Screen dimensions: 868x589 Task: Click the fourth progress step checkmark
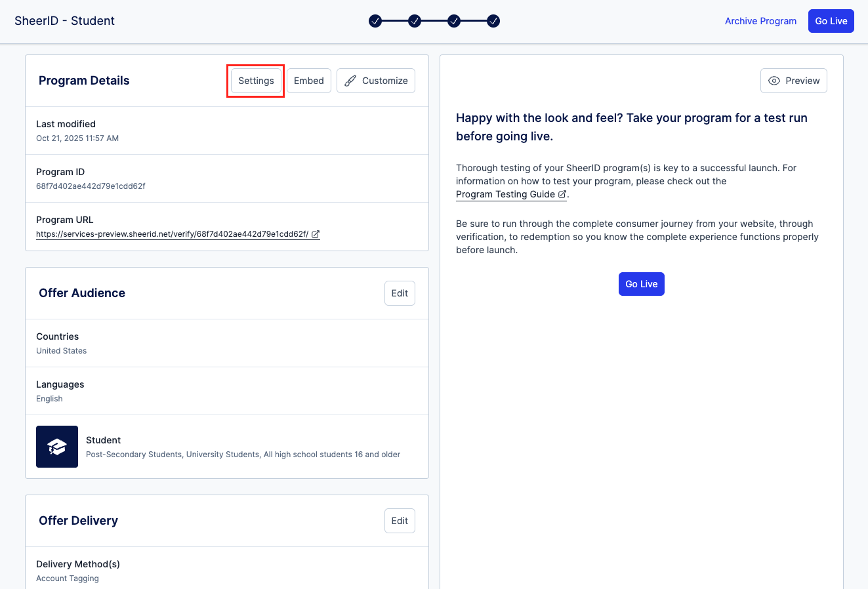point(493,21)
